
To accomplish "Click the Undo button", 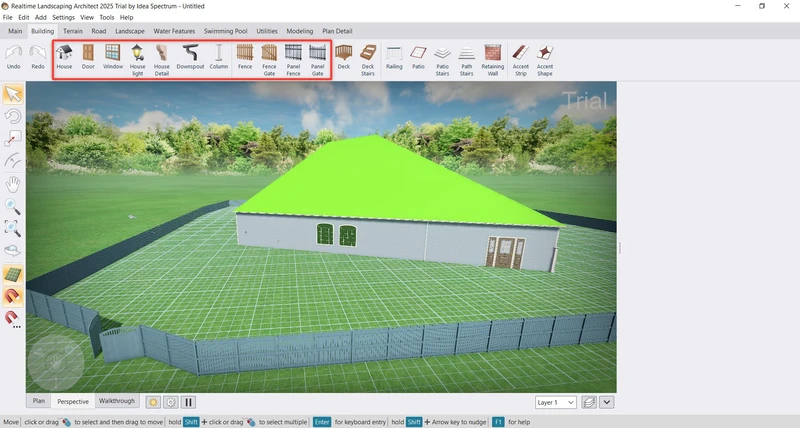I will [13, 58].
